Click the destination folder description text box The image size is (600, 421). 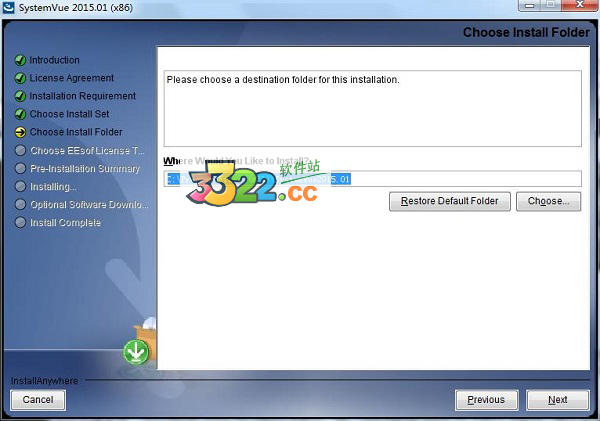click(x=373, y=108)
